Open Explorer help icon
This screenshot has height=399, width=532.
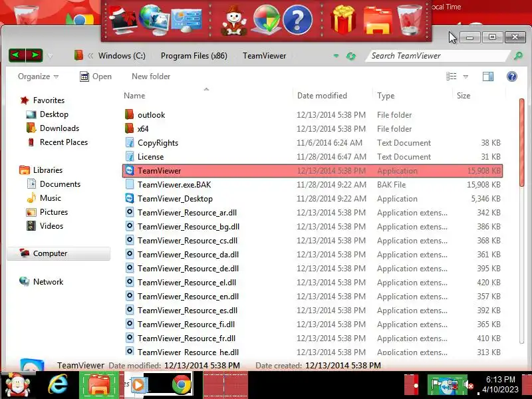pos(511,76)
